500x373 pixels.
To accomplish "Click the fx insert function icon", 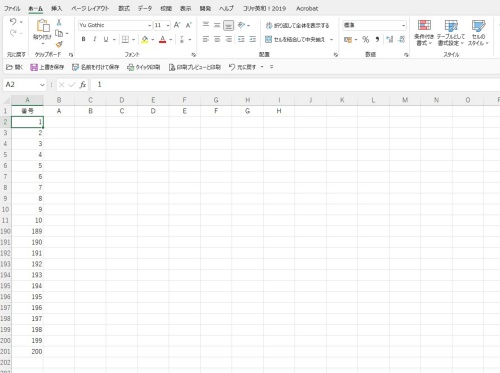I will [83, 85].
